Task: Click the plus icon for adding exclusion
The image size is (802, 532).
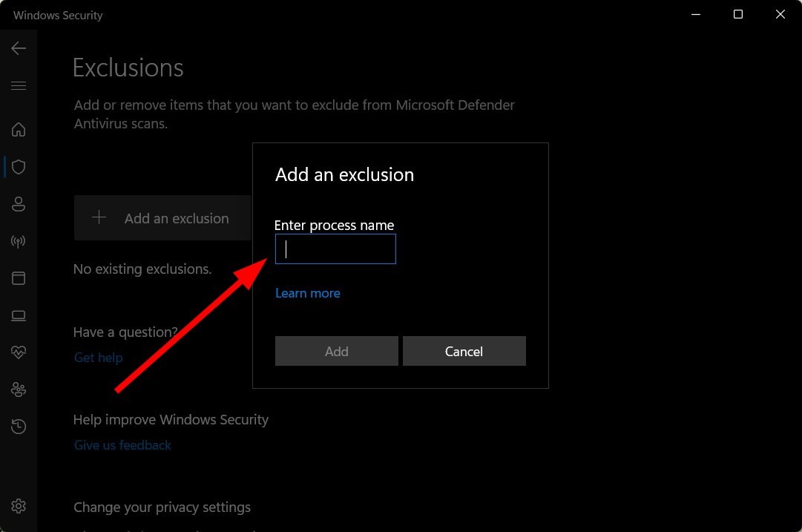Action: [x=99, y=217]
